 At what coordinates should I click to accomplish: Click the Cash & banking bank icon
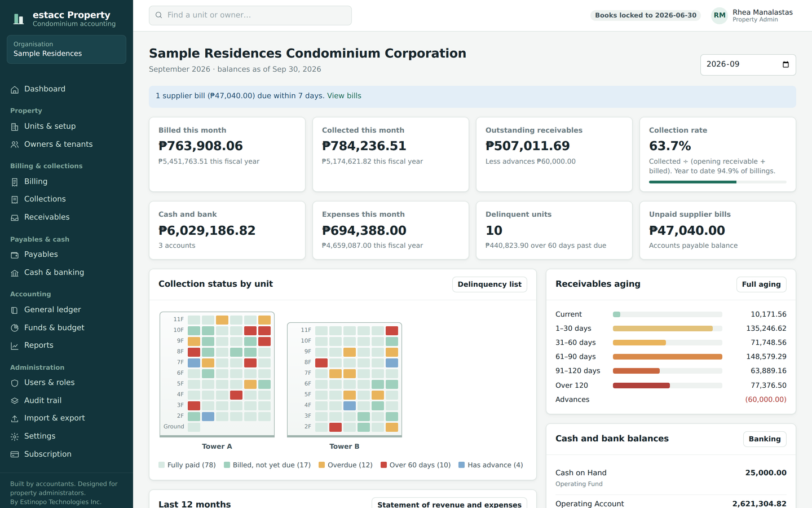click(x=15, y=273)
